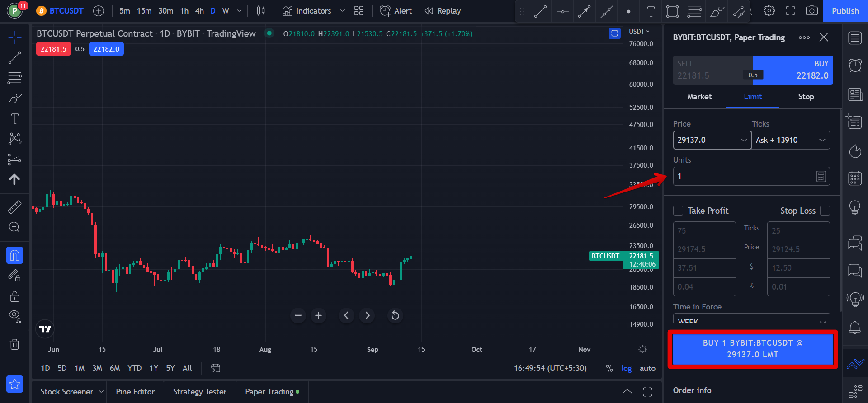This screenshot has height=403, width=868.
Task: Select the crosshair cursor tool
Action: 14,37
